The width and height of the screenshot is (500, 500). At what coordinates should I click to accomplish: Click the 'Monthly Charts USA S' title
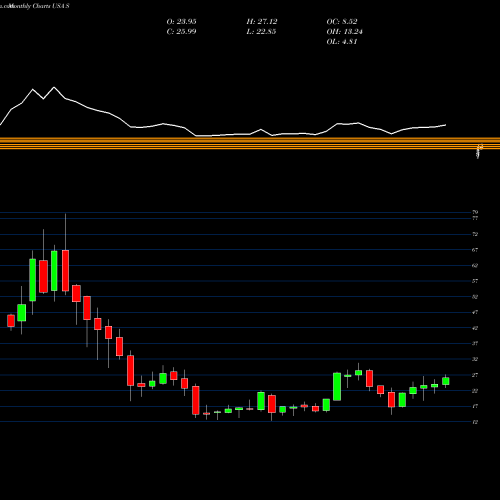click(39, 6)
